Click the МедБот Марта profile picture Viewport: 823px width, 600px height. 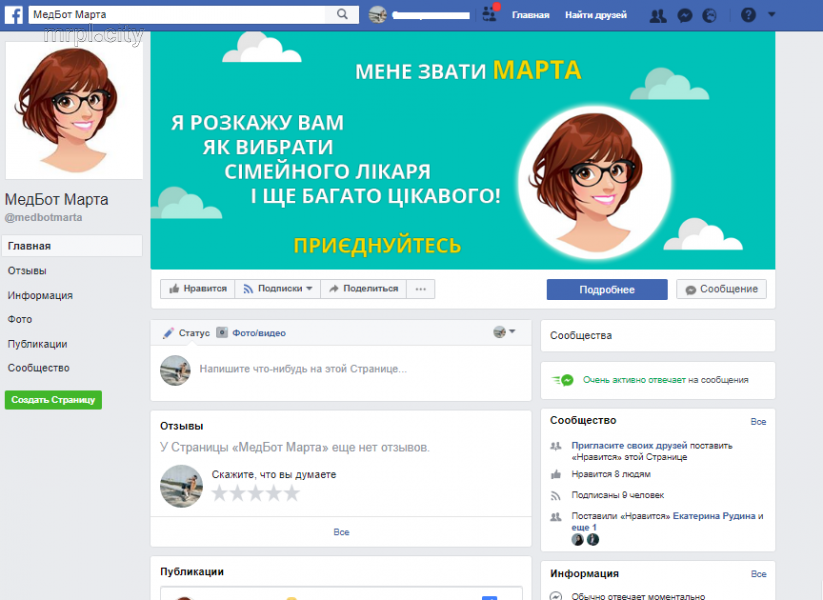[x=74, y=110]
